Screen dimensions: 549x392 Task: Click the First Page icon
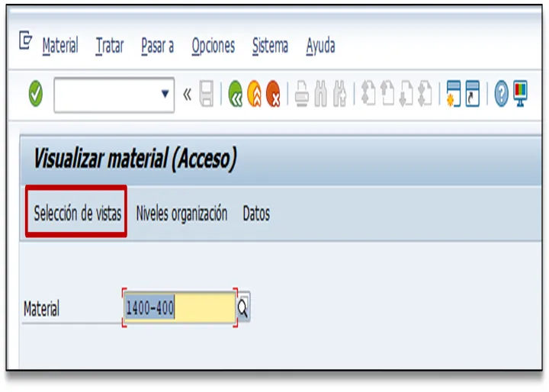point(368,94)
